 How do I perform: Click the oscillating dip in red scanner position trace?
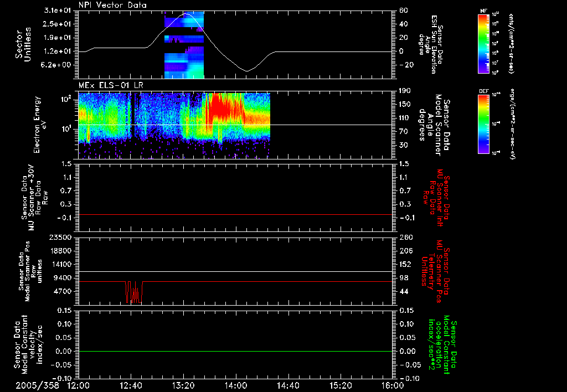click(134, 292)
